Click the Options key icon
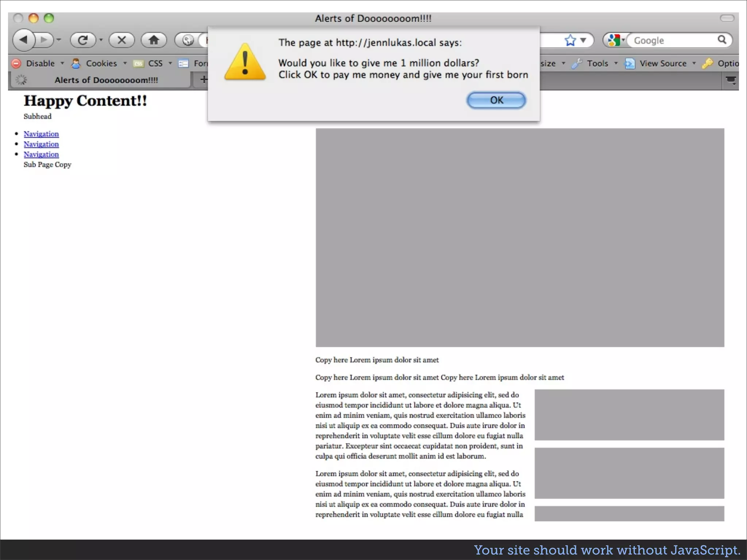This screenshot has width=747, height=560. click(708, 63)
